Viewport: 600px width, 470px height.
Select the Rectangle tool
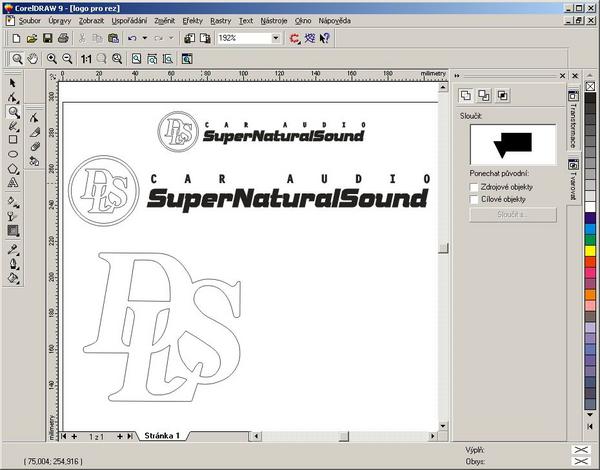pos(13,140)
